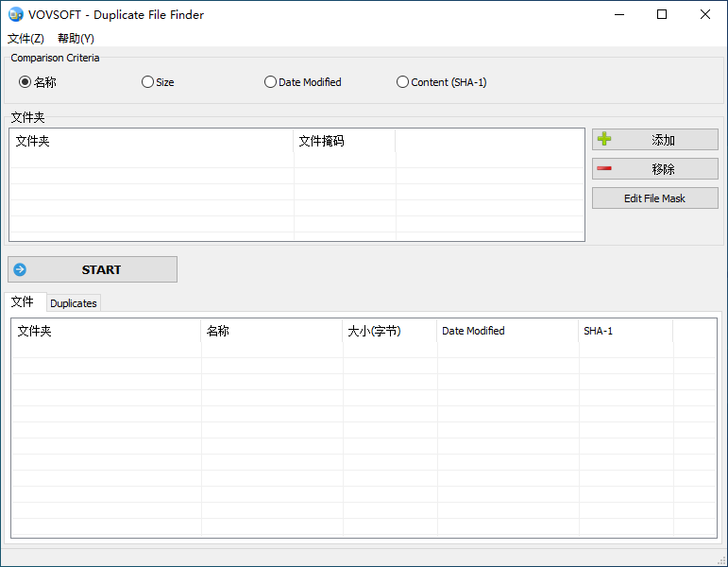
Task: Click the green plus icon on 添加 button
Action: click(604, 139)
